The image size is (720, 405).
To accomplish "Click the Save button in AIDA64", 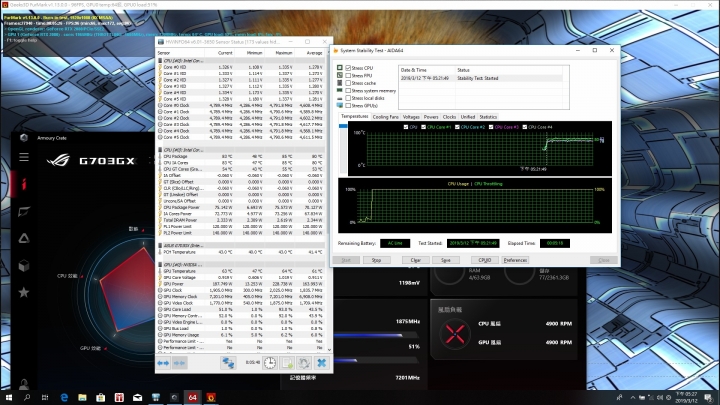I will (445, 260).
